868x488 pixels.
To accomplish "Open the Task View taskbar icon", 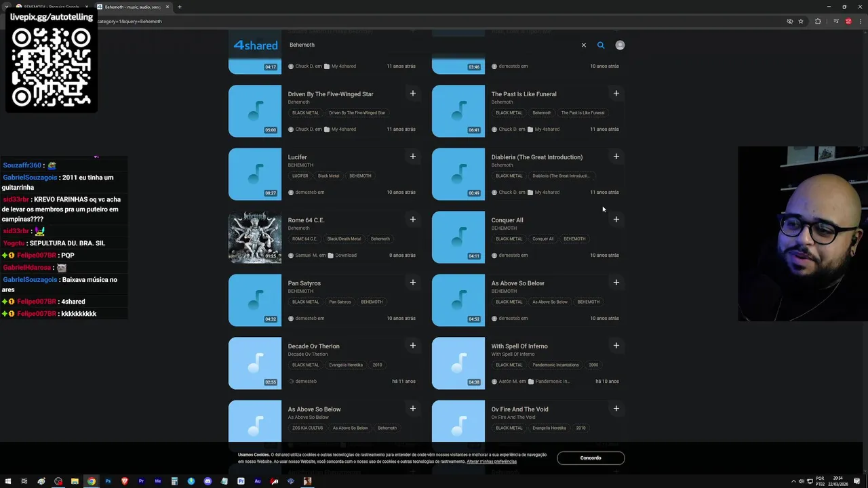I will pos(24,481).
